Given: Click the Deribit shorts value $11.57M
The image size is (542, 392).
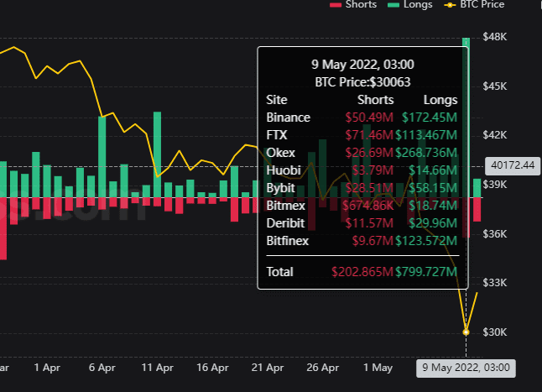Looking at the screenshot, I should point(369,223).
